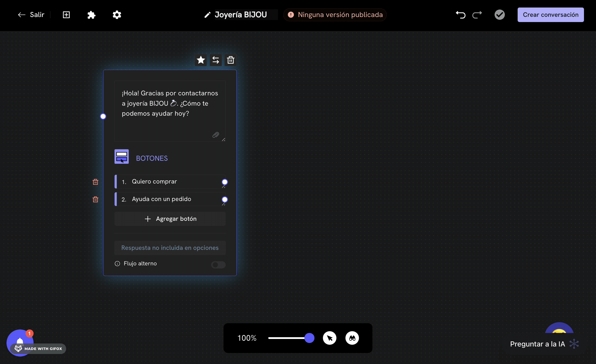Image resolution: width=596 pixels, height=364 pixels.
Task: Click the redo arrow
Action: click(477, 15)
